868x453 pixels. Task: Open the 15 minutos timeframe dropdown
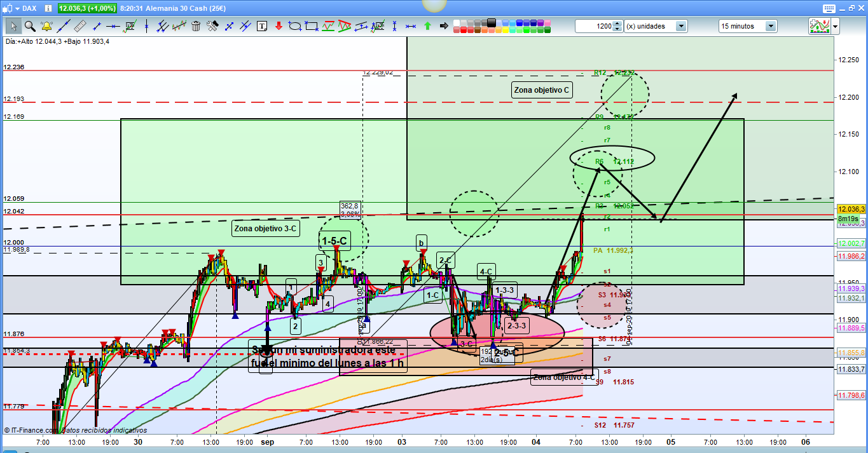(x=771, y=26)
